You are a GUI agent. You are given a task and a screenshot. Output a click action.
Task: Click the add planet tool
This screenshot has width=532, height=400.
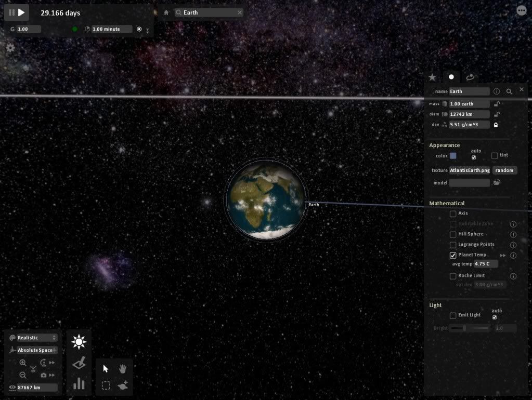123,385
